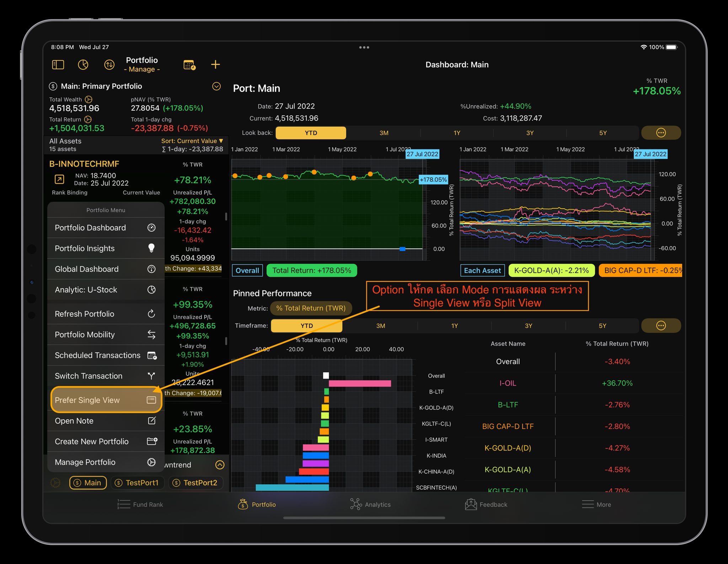728x564 pixels.
Task: Open more options beside Timeframe range
Action: coord(661,325)
